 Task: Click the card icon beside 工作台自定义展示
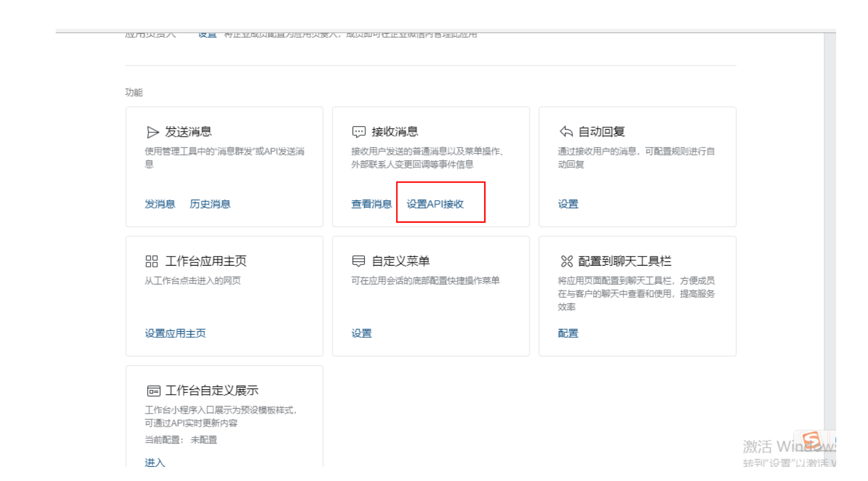pos(153,391)
